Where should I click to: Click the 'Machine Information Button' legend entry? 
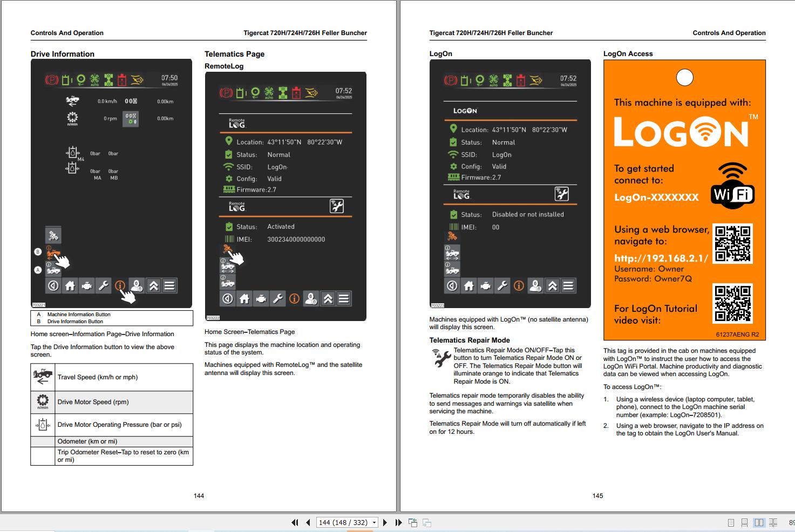coord(79,315)
